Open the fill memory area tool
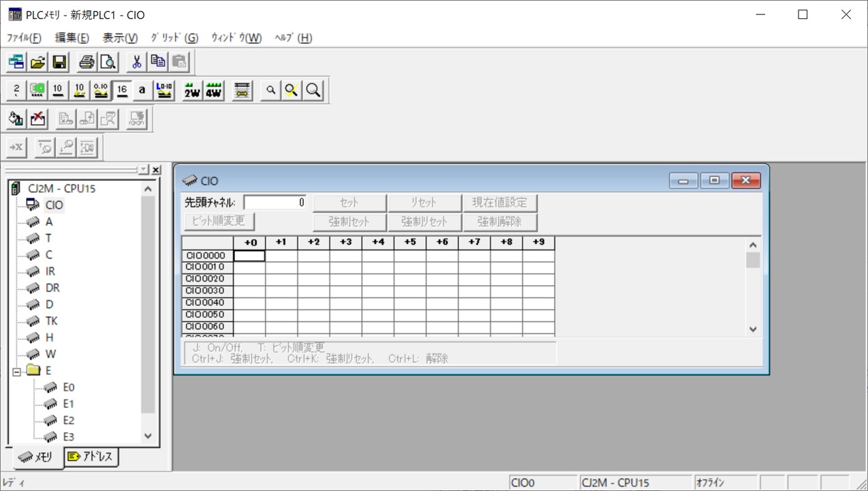 click(x=15, y=119)
